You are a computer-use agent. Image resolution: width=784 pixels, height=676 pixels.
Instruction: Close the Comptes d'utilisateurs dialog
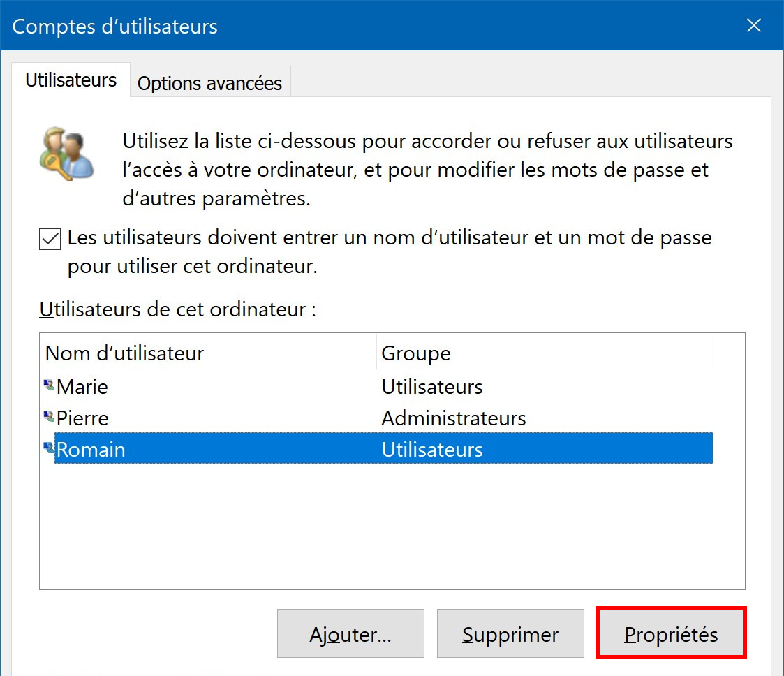pos(753,25)
